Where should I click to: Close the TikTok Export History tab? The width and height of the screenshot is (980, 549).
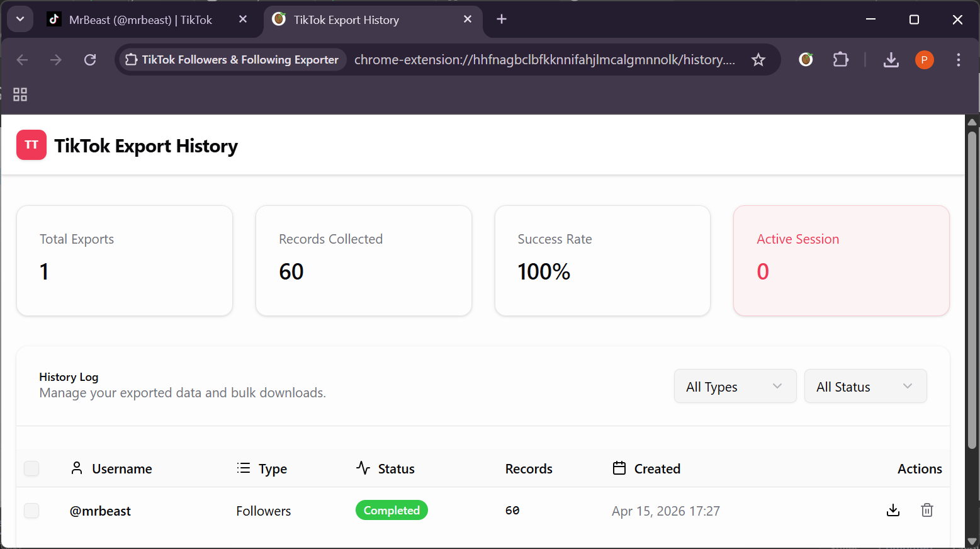pos(468,20)
